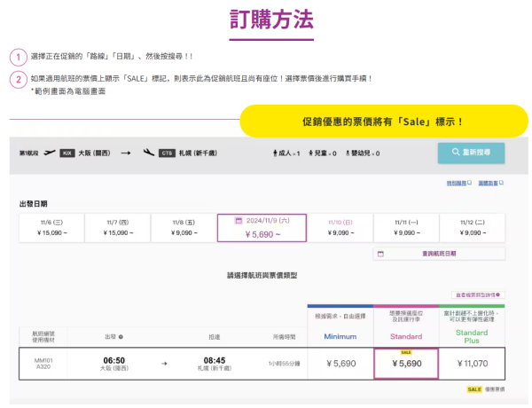Click the departing plane icon beside KIX
This screenshot has height=408, width=532.
tap(50, 153)
